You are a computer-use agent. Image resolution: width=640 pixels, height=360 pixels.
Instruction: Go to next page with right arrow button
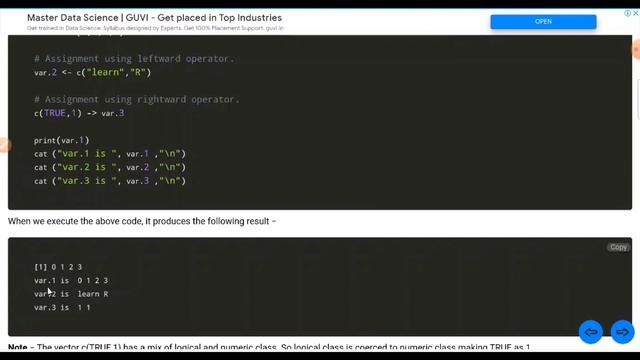(x=622, y=332)
